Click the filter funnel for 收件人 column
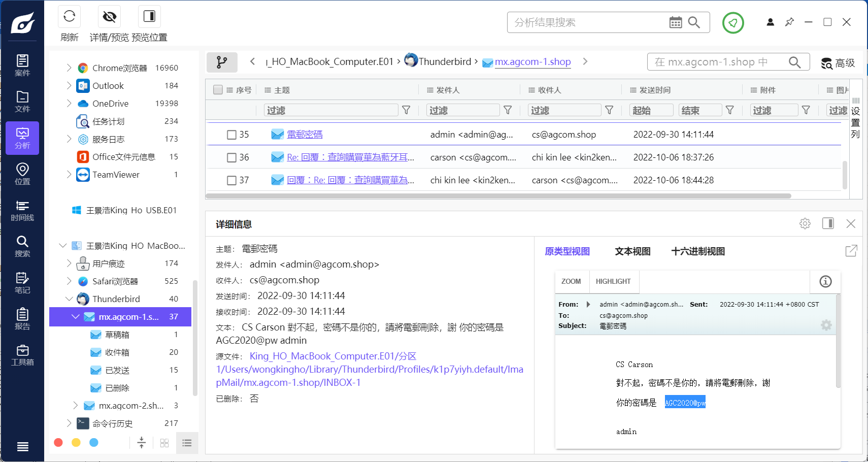Image resolution: width=868 pixels, height=462 pixels. tap(609, 110)
